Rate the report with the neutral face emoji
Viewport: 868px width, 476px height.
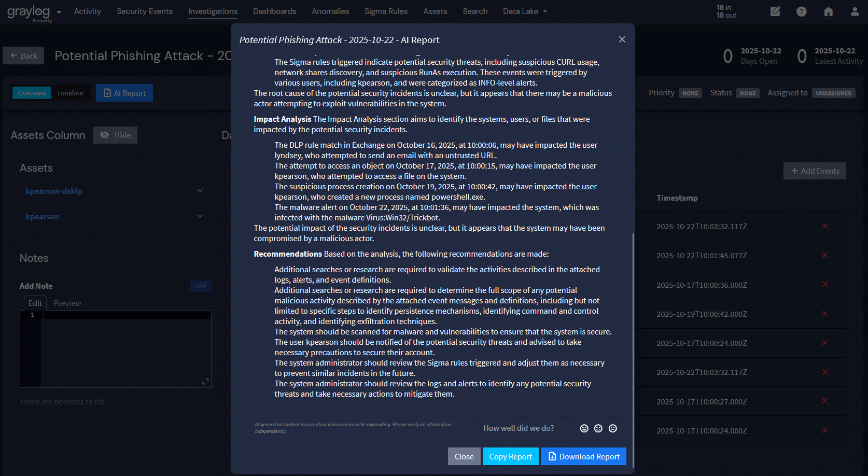598,428
